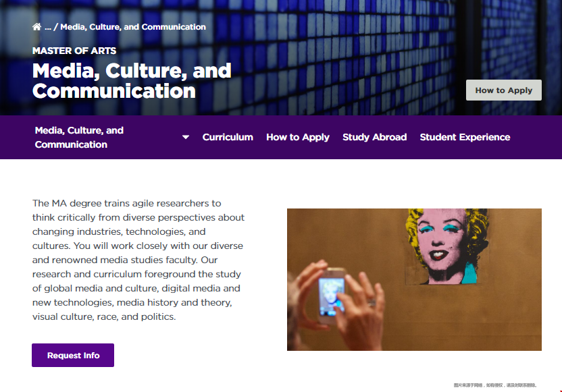Select How to Apply in purple nav bar

(297, 137)
